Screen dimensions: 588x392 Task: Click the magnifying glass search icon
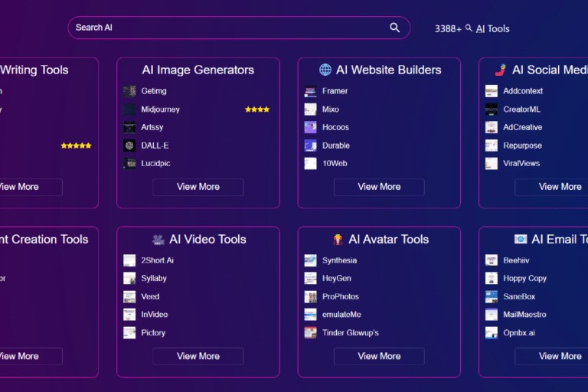click(x=394, y=28)
